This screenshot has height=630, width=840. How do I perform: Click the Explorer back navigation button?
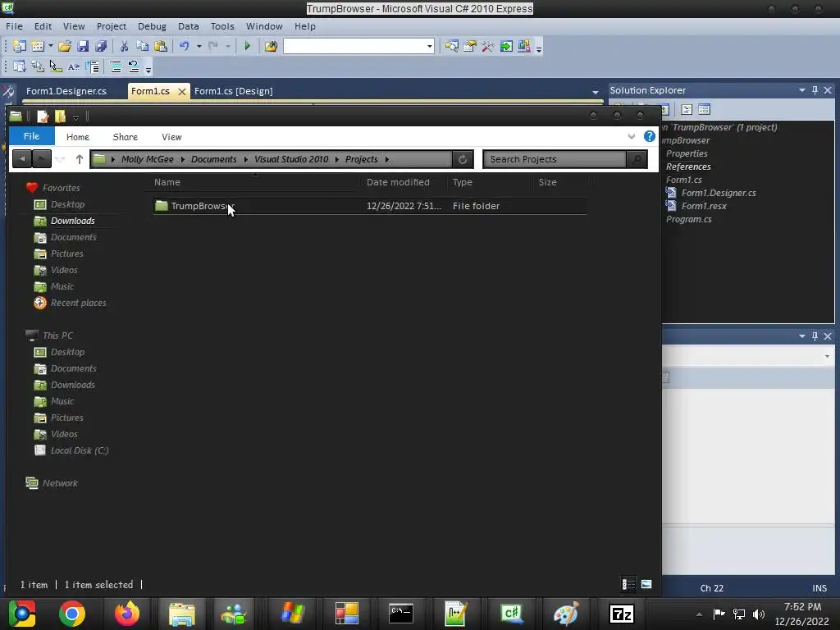(x=22, y=159)
